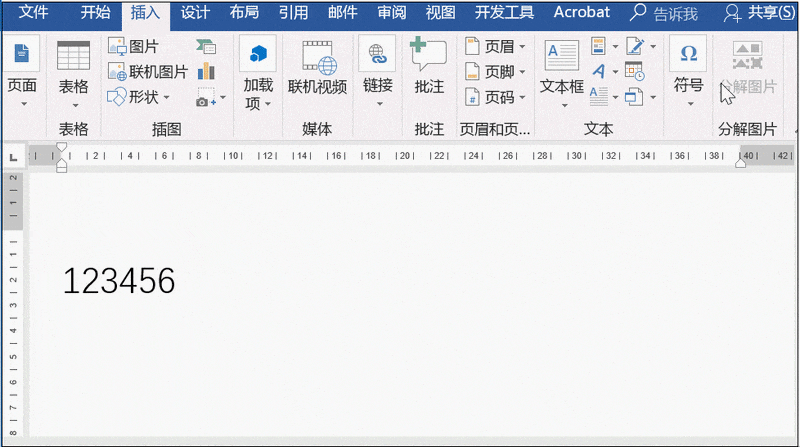Open the 引用 ribbon tab
The height and width of the screenshot is (447, 800).
[293, 12]
